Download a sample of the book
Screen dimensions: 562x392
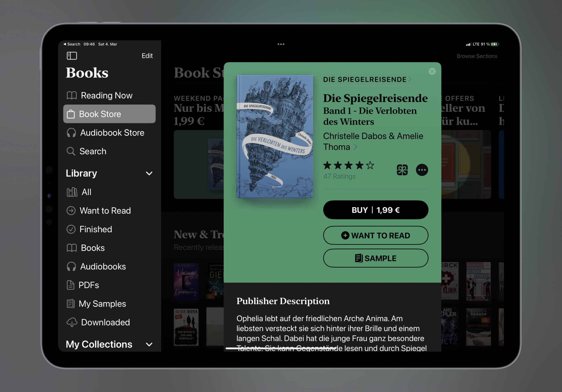(x=376, y=258)
